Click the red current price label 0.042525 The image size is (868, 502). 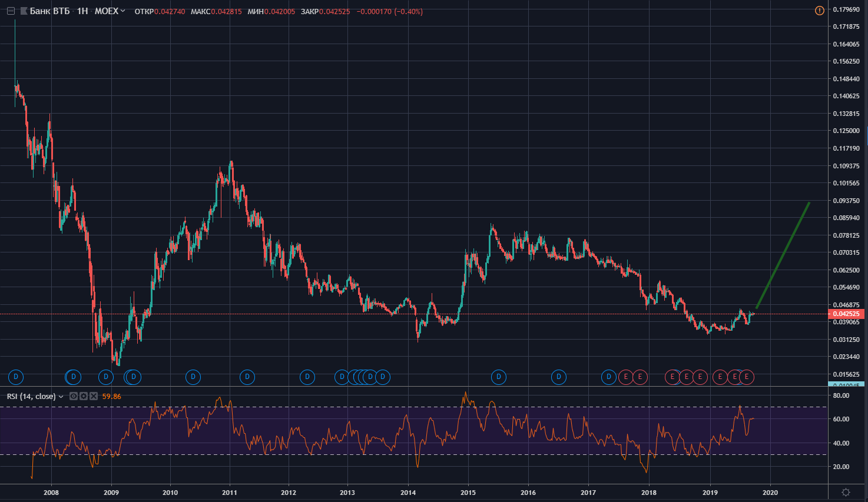click(x=846, y=314)
